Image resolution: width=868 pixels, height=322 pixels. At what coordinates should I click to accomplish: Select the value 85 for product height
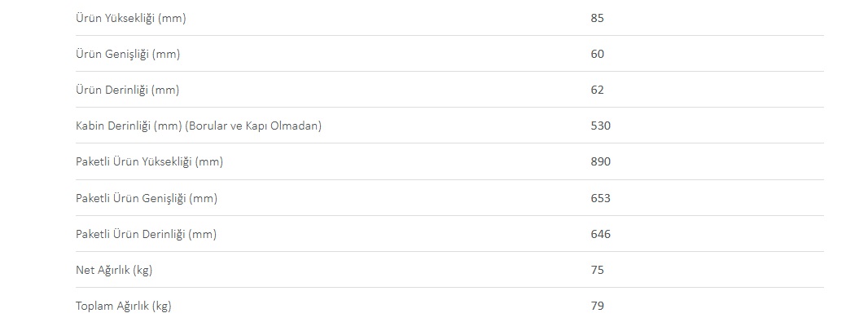[x=598, y=18]
